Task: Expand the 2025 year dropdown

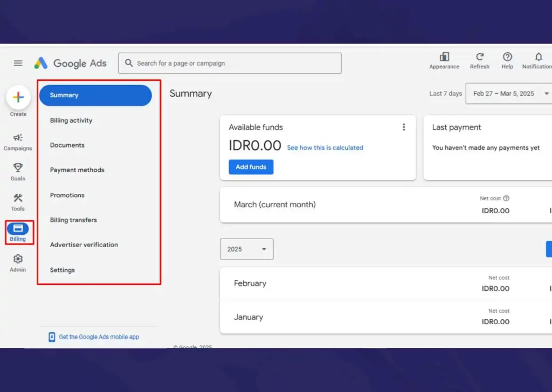Action: click(x=246, y=249)
